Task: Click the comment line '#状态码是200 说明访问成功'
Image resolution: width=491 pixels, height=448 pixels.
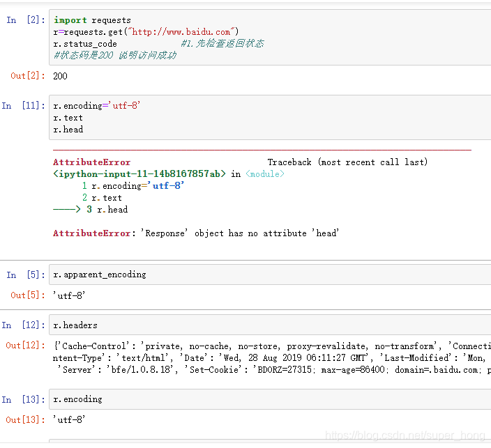Action: click(x=115, y=55)
